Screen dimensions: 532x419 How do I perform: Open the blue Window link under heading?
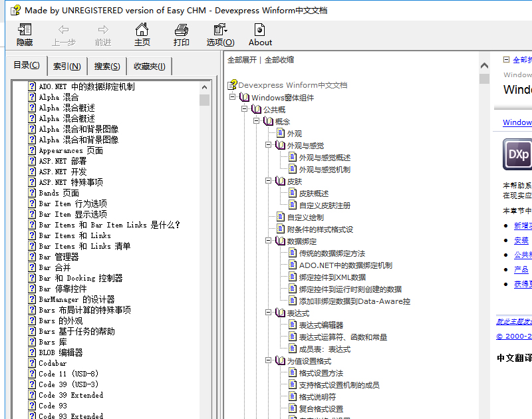coord(517,122)
